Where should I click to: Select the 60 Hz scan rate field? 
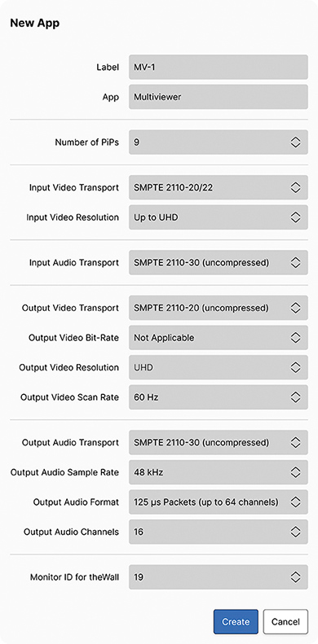point(218,397)
